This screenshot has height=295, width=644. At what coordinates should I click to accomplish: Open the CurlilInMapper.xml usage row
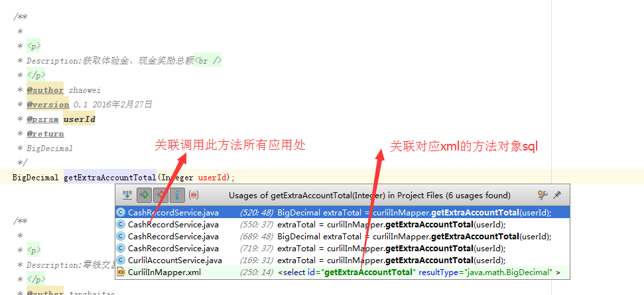[x=342, y=272]
